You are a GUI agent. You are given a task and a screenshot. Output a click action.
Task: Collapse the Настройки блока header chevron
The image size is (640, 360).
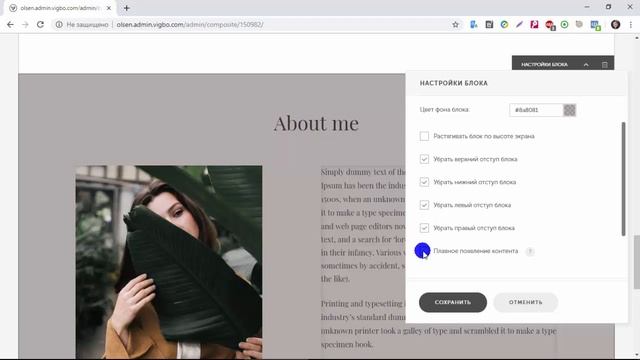point(586,64)
